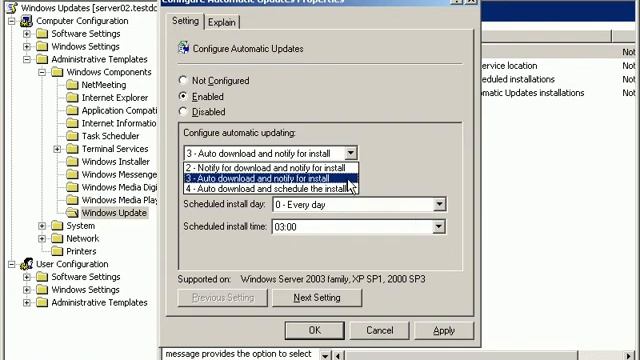Expand the System tree node
The image size is (640, 360).
[x=42, y=225]
